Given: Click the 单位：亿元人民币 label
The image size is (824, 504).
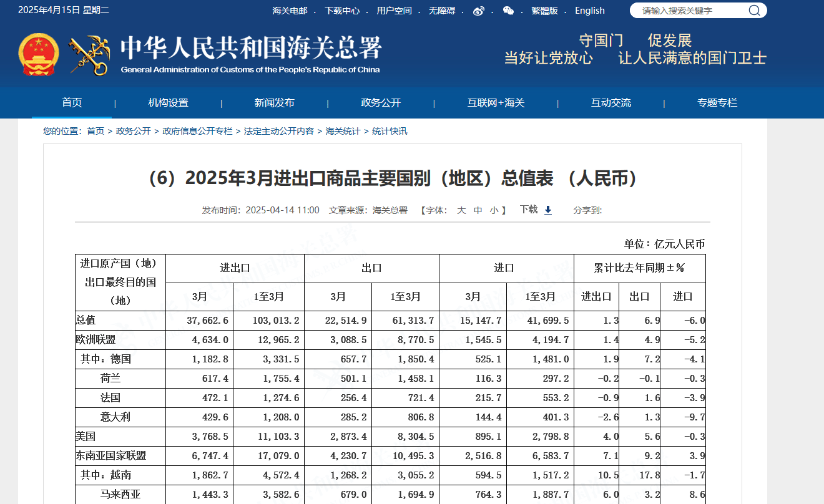Looking at the screenshot, I should pyautogui.click(x=664, y=244).
